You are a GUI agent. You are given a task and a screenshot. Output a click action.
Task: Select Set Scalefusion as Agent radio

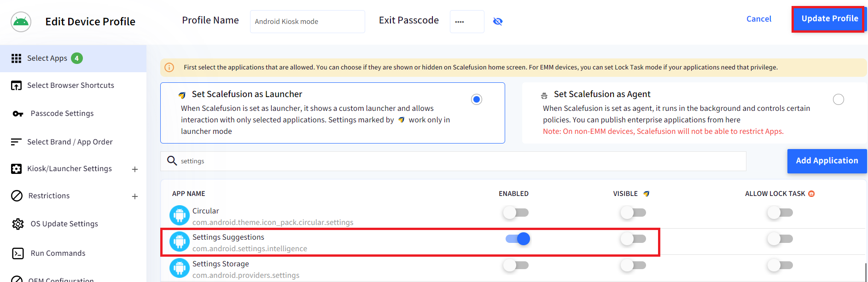(839, 99)
